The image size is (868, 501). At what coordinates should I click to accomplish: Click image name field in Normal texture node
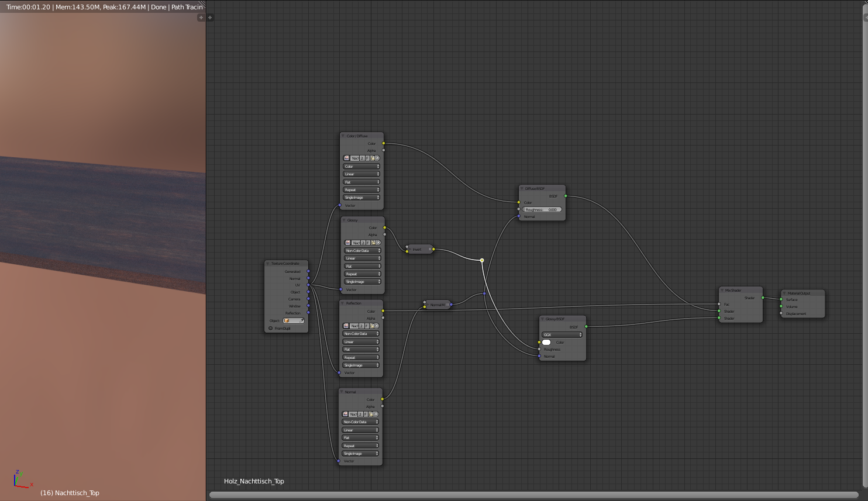(353, 414)
